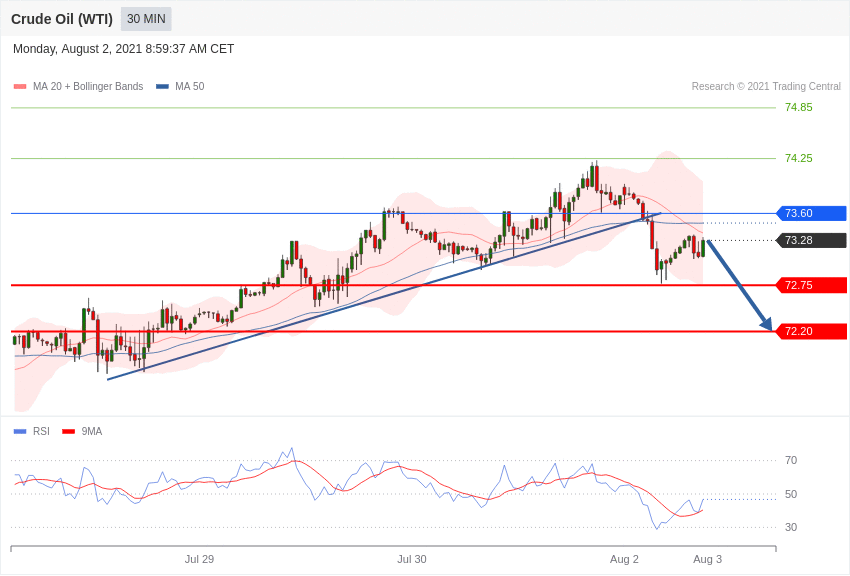
Task: Click the green 74.85 resistance label
Action: pos(798,108)
